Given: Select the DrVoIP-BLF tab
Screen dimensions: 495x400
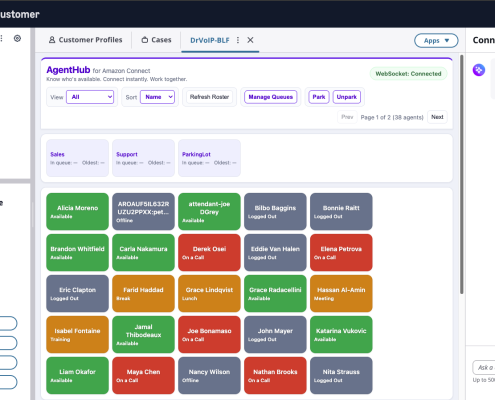Looking at the screenshot, I should coord(210,40).
